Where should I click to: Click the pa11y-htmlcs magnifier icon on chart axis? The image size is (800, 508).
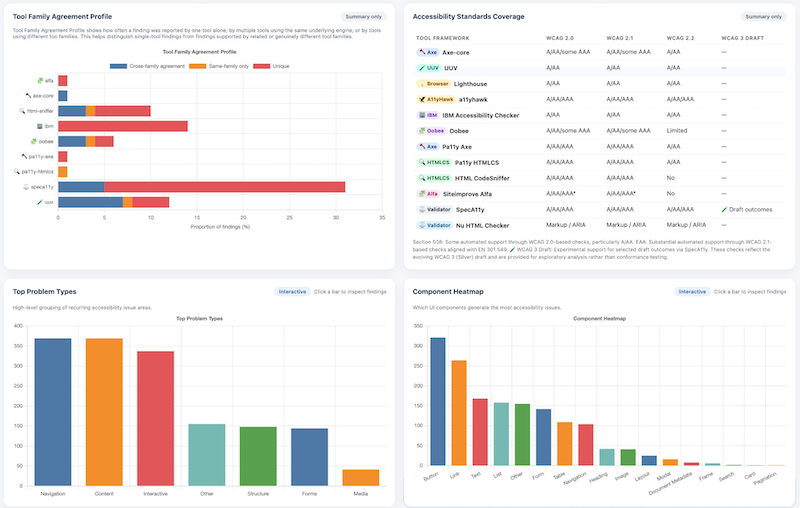point(17,171)
